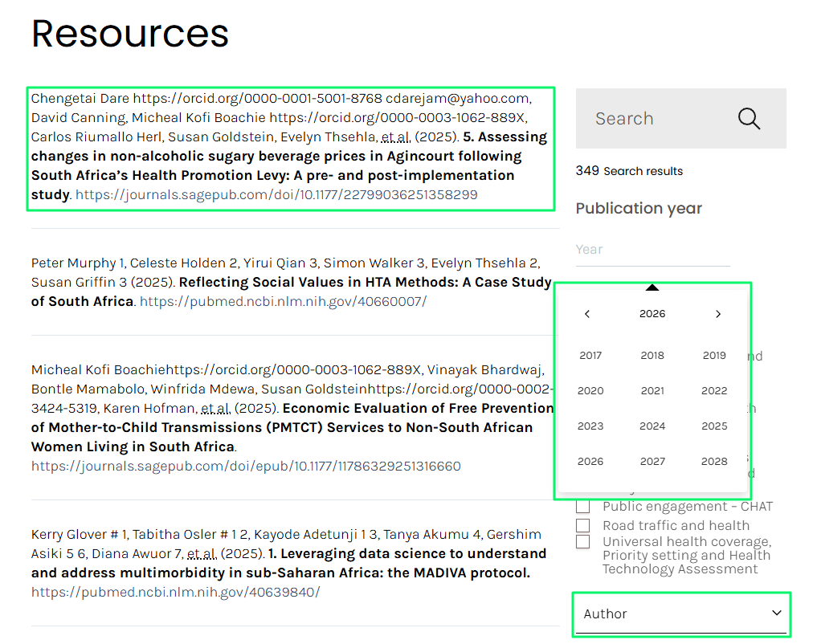Select year 2019 in the picker

tap(714, 356)
